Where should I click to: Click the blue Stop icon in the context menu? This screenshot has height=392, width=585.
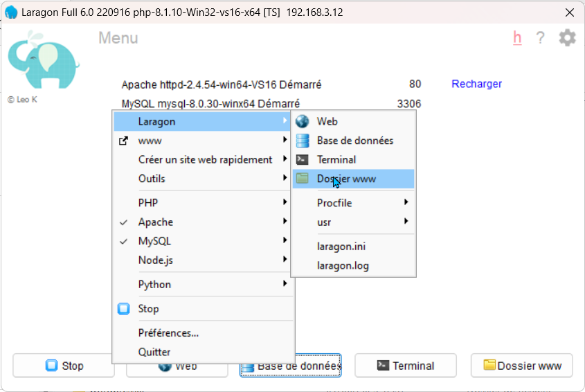[x=124, y=309]
